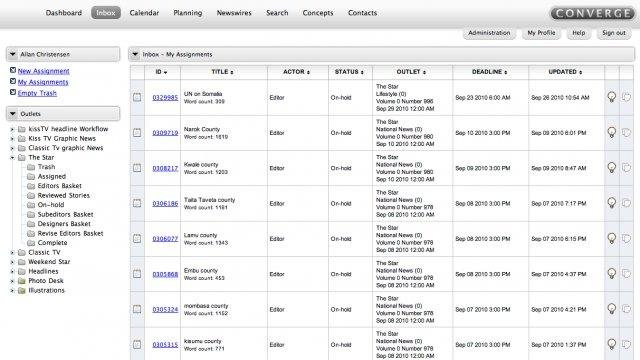This screenshot has height=360, width=640.
Task: Click the copy icon in kisumu county row
Action: pos(626,344)
